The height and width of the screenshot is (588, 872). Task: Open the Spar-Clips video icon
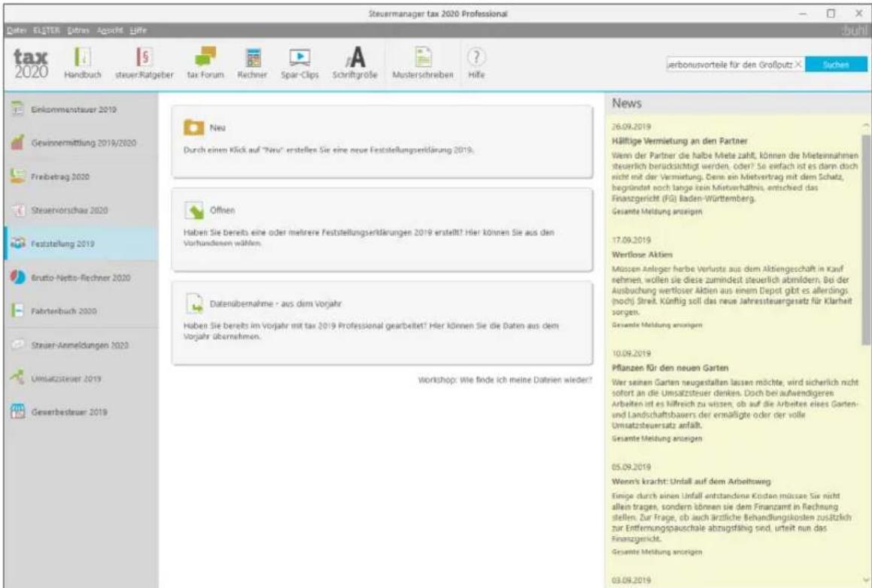tap(299, 57)
